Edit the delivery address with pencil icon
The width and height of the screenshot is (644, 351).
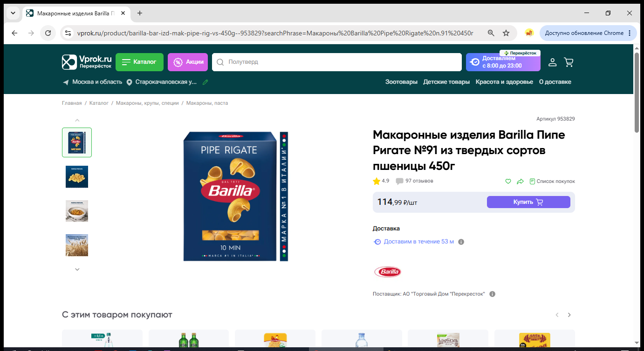205,82
